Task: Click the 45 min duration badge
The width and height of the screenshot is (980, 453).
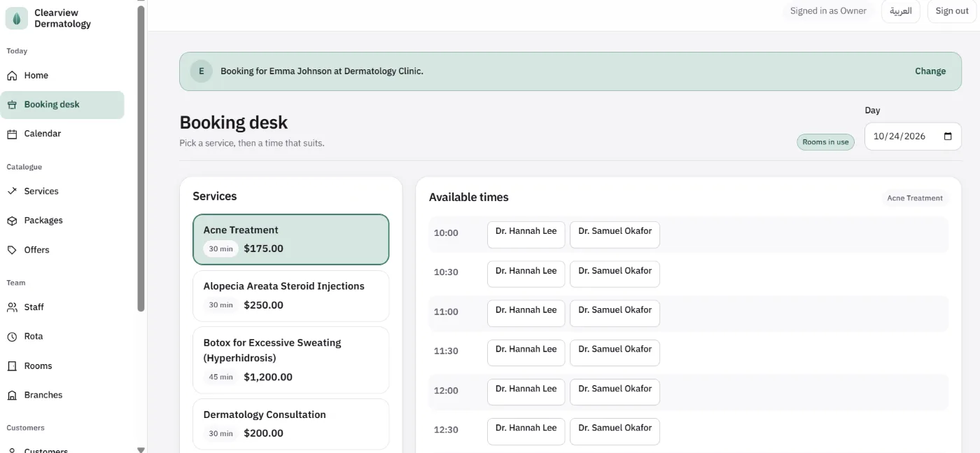Action: point(220,377)
